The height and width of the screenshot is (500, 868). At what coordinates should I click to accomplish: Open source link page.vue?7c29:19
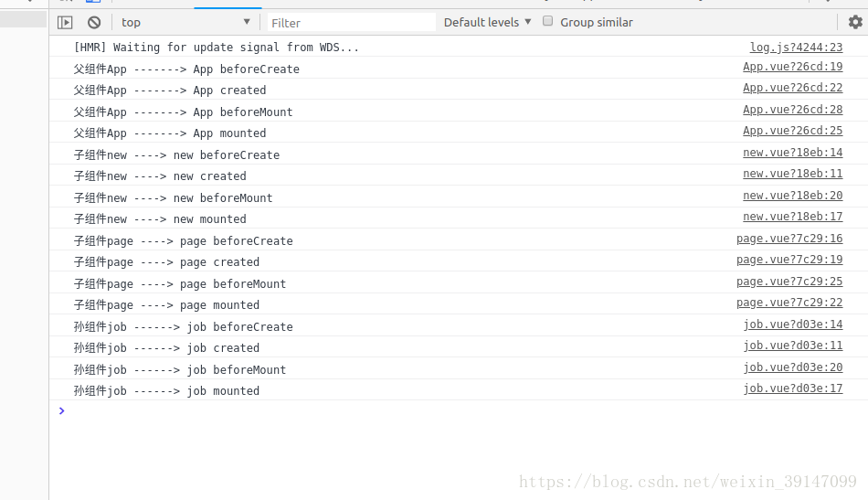tap(789, 259)
